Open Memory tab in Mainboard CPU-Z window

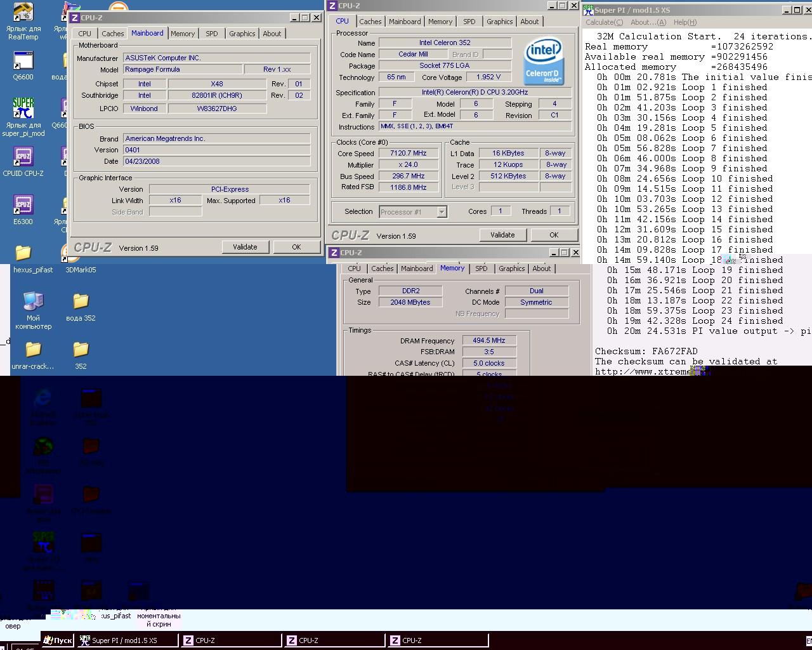click(x=183, y=34)
